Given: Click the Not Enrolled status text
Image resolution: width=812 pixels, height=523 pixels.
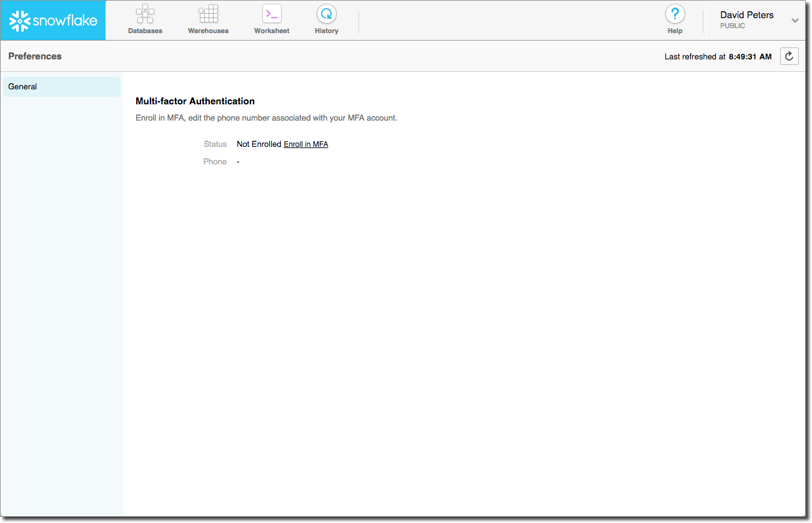Looking at the screenshot, I should point(259,144).
